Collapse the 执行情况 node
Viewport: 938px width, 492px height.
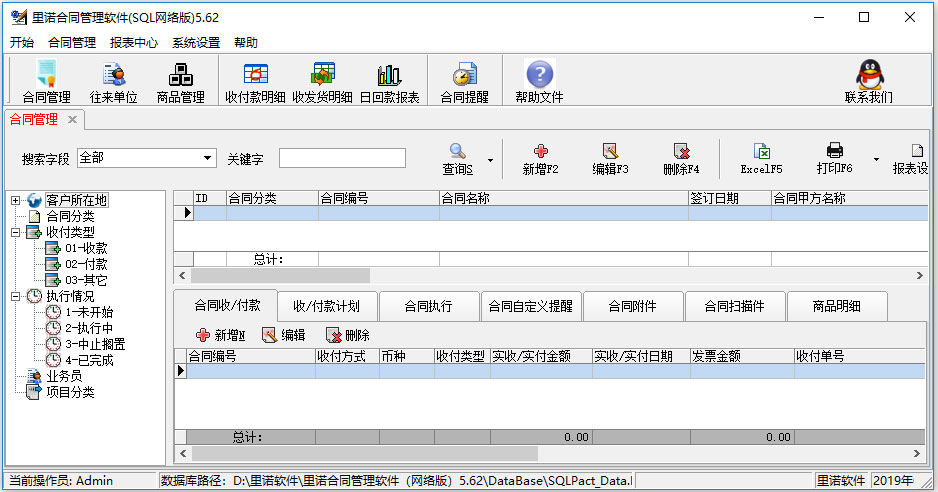click(16, 296)
